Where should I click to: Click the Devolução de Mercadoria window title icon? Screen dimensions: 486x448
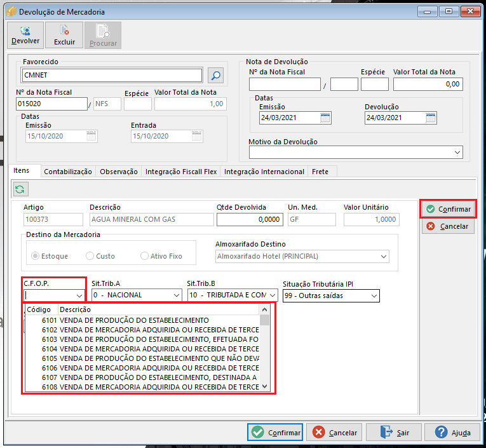point(11,12)
